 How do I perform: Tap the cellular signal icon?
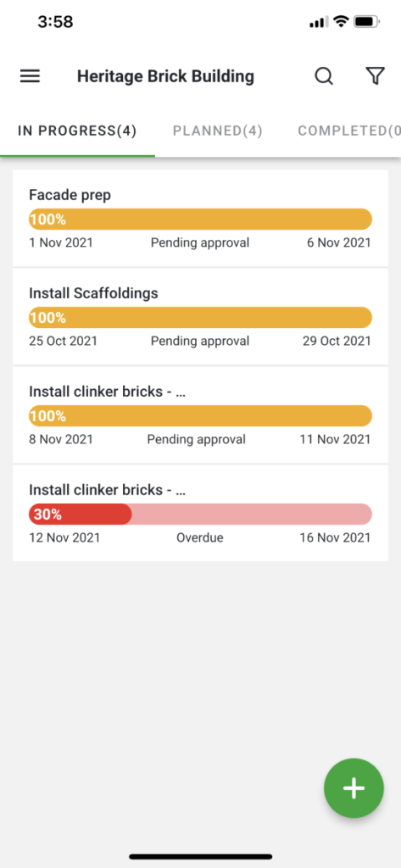pos(319,22)
